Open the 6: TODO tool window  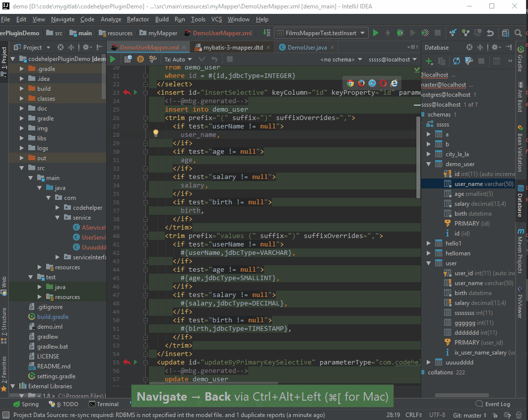tap(64, 404)
